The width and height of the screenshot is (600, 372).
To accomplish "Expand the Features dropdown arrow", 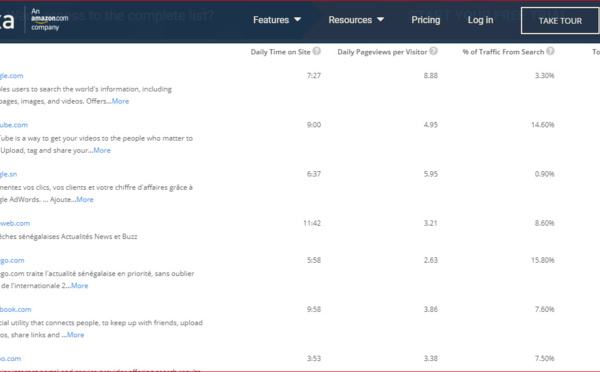I will coord(297,20).
